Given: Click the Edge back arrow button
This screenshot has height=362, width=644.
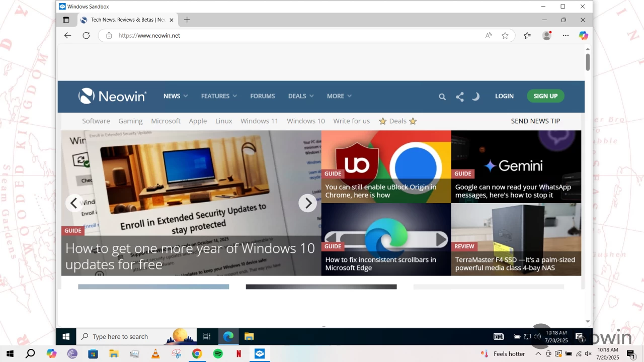Looking at the screenshot, I should pyautogui.click(x=67, y=35).
